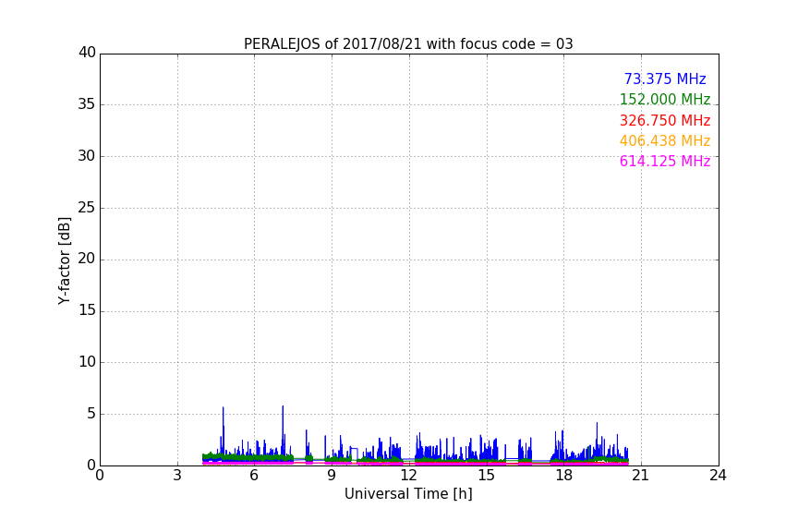Select the red 326.750 MHz legend label
The width and height of the screenshot is (798, 532).
tap(665, 121)
